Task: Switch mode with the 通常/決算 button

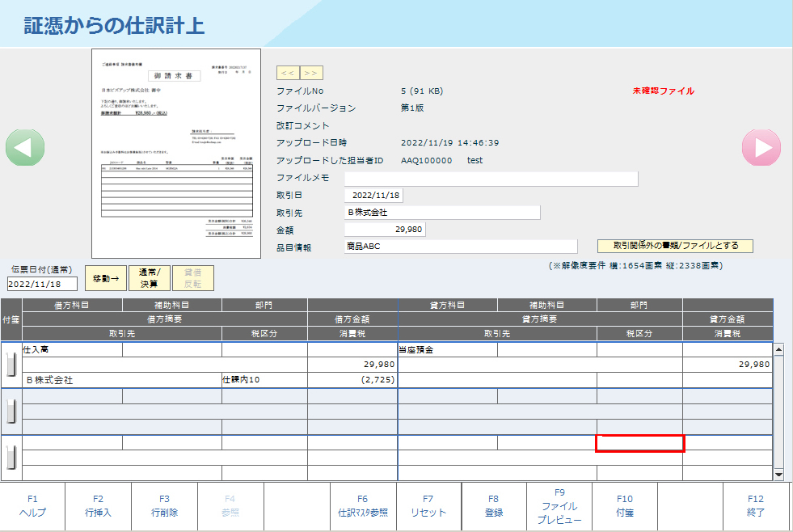Action: (150, 278)
